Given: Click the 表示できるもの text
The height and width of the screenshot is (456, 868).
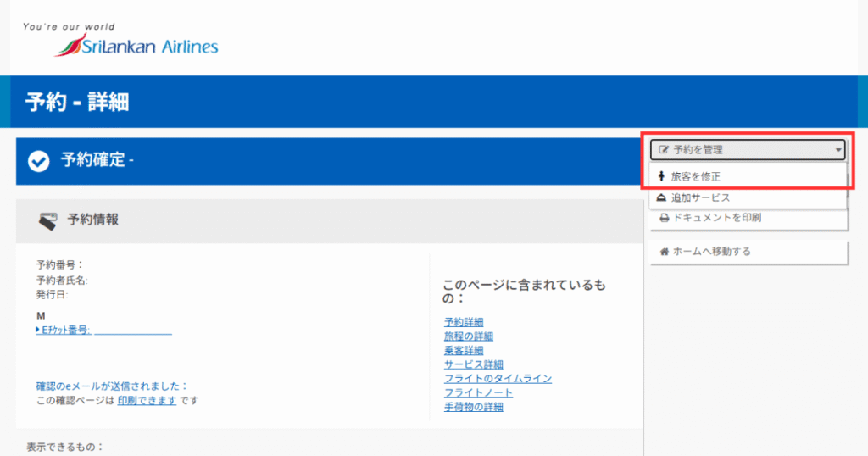Looking at the screenshot, I should pos(64,447).
